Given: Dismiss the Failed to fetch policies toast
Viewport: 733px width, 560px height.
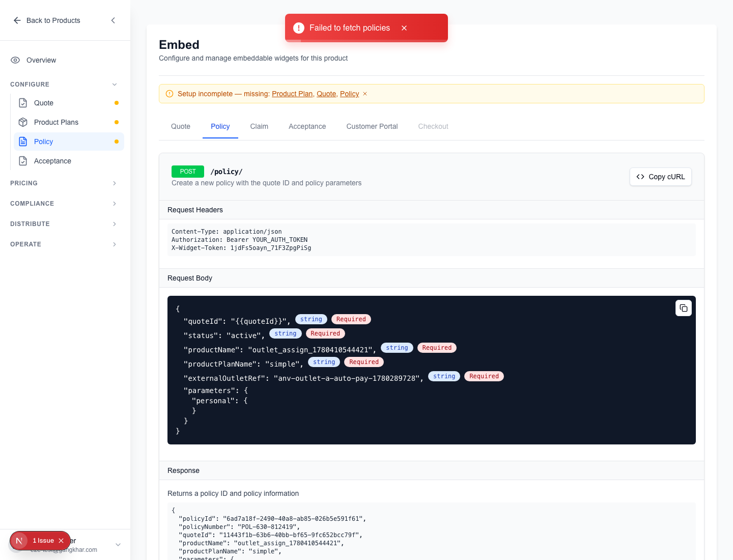Looking at the screenshot, I should (404, 28).
